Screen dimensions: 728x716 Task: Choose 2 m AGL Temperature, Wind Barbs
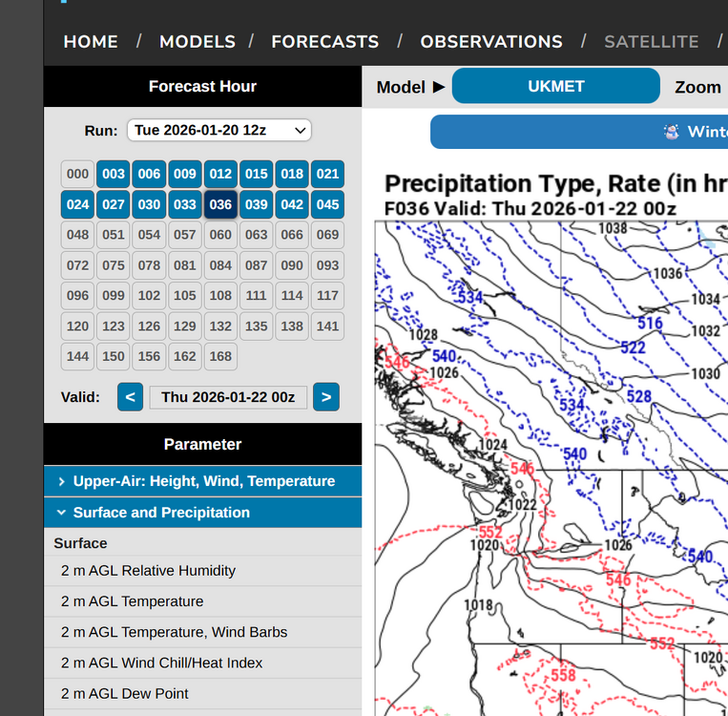pos(174,632)
